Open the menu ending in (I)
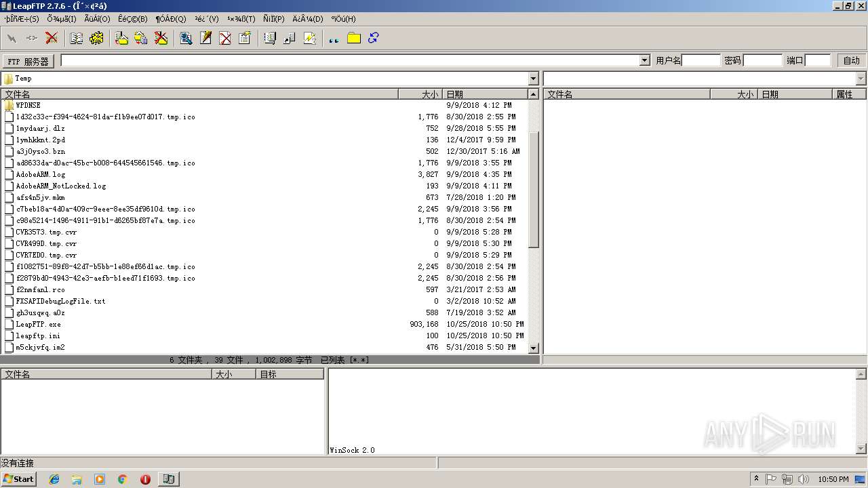The image size is (868, 488). 62,19
